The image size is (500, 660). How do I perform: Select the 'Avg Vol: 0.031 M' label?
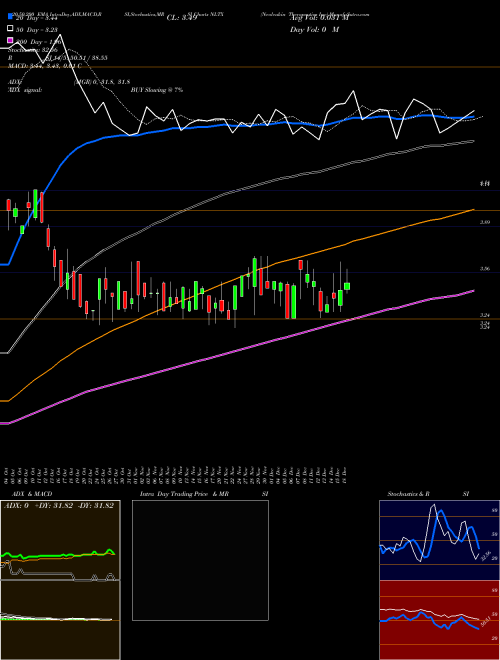click(319, 18)
